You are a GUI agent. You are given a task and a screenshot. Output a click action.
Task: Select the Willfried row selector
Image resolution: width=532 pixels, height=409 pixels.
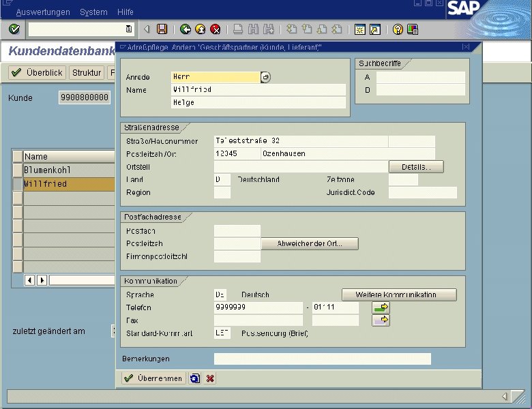click(18, 184)
